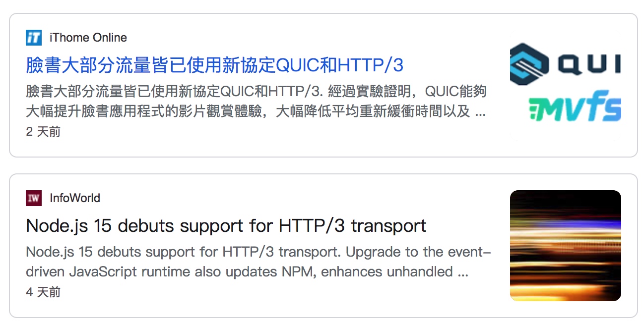
Task: Click the ellipsis ending the iThome snippet
Action: coord(480,112)
